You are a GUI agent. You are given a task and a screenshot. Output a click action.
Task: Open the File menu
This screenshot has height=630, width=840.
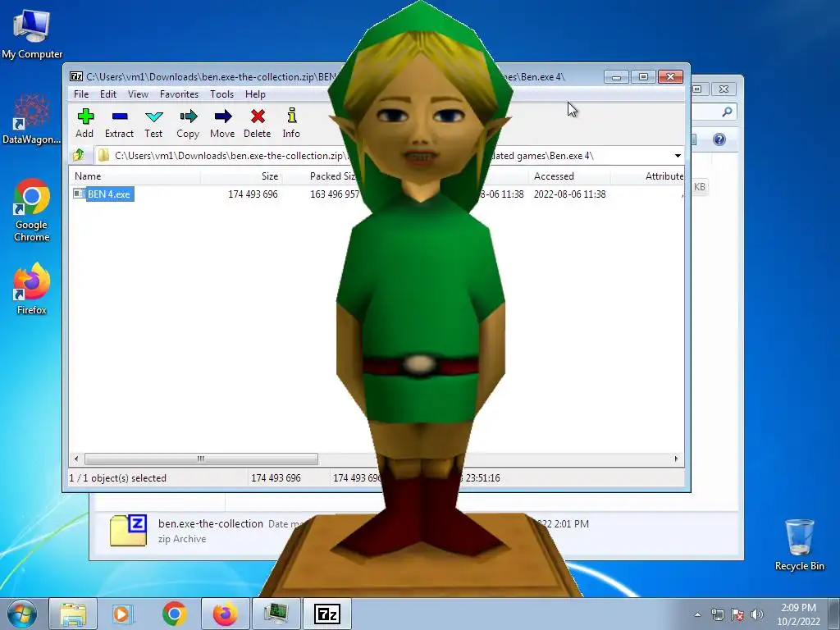[x=81, y=94]
